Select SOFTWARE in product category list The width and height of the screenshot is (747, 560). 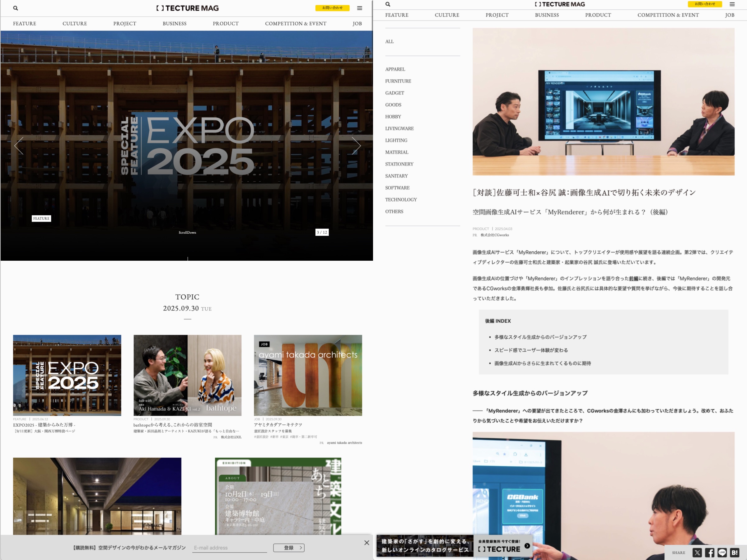click(397, 188)
